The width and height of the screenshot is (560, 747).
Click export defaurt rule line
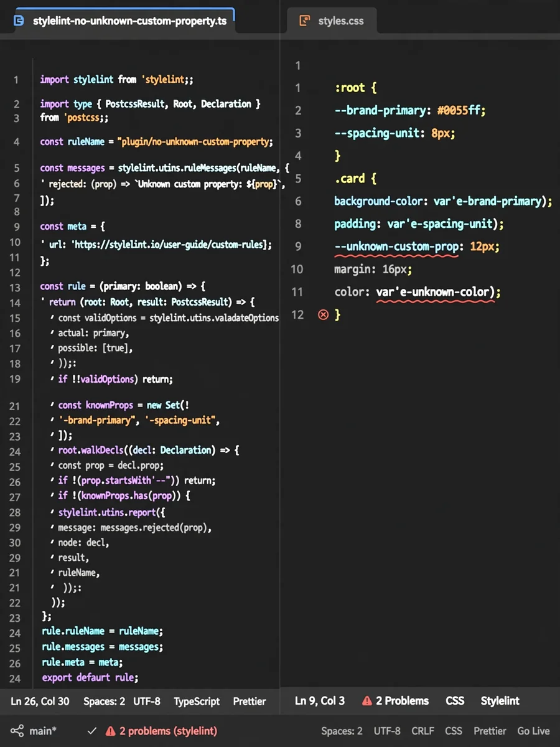[x=90, y=678]
